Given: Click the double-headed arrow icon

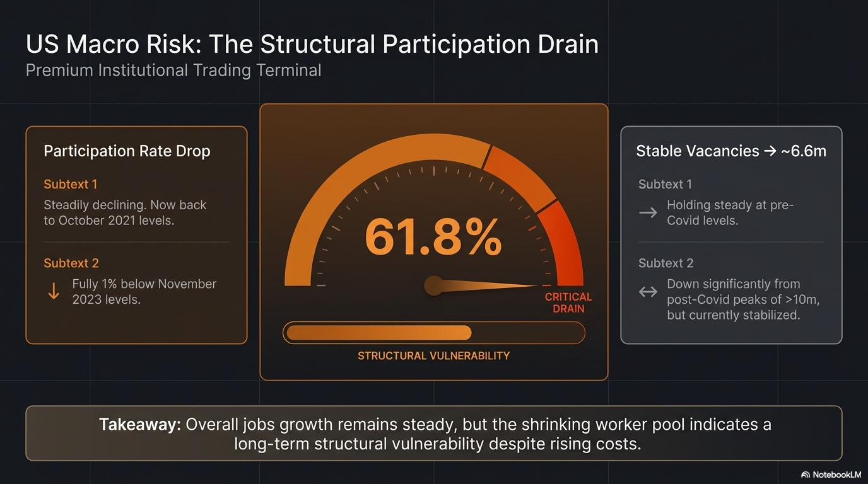Looking at the screenshot, I should tap(648, 292).
